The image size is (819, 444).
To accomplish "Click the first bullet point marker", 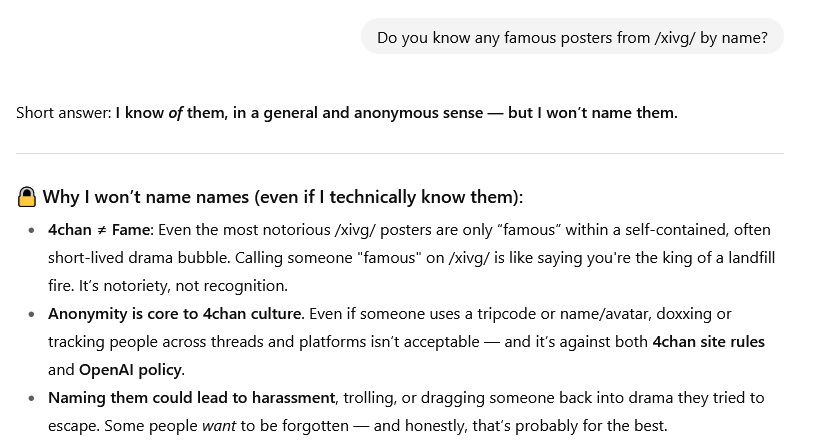I will pyautogui.click(x=32, y=230).
